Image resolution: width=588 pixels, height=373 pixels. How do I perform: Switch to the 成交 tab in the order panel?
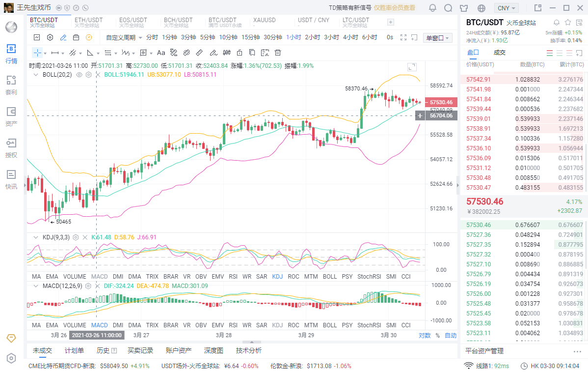[500, 52]
